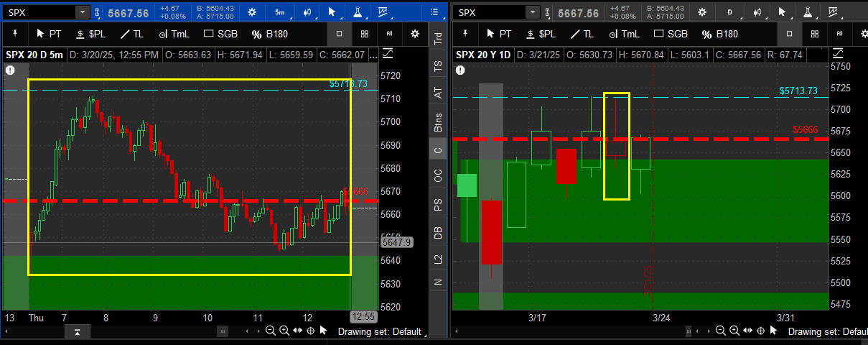
Task: Open the OC sidebar tab
Action: 438,176
